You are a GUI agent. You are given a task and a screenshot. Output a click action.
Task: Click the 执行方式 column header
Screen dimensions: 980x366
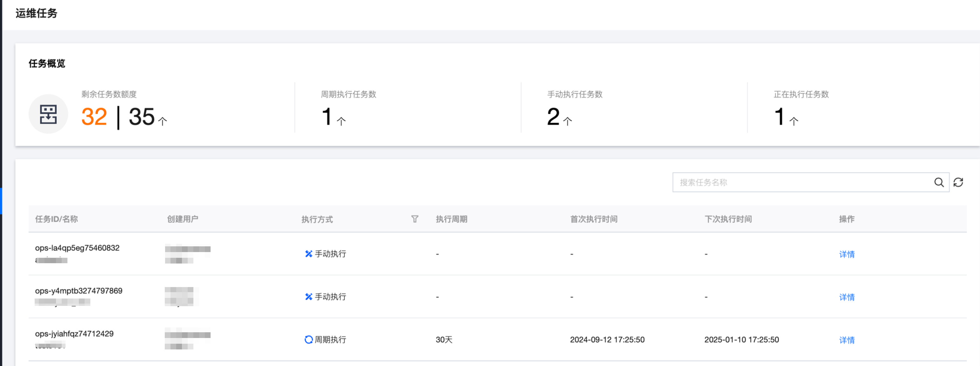pyautogui.click(x=317, y=220)
